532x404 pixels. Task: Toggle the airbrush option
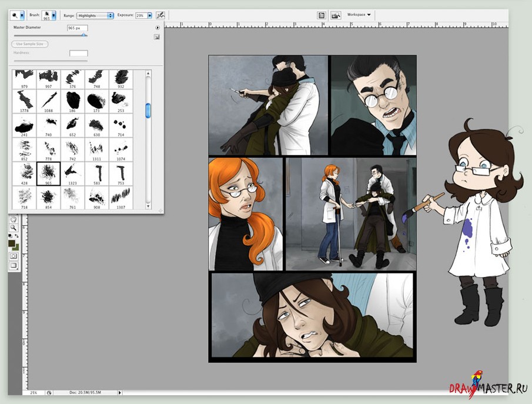[160, 15]
